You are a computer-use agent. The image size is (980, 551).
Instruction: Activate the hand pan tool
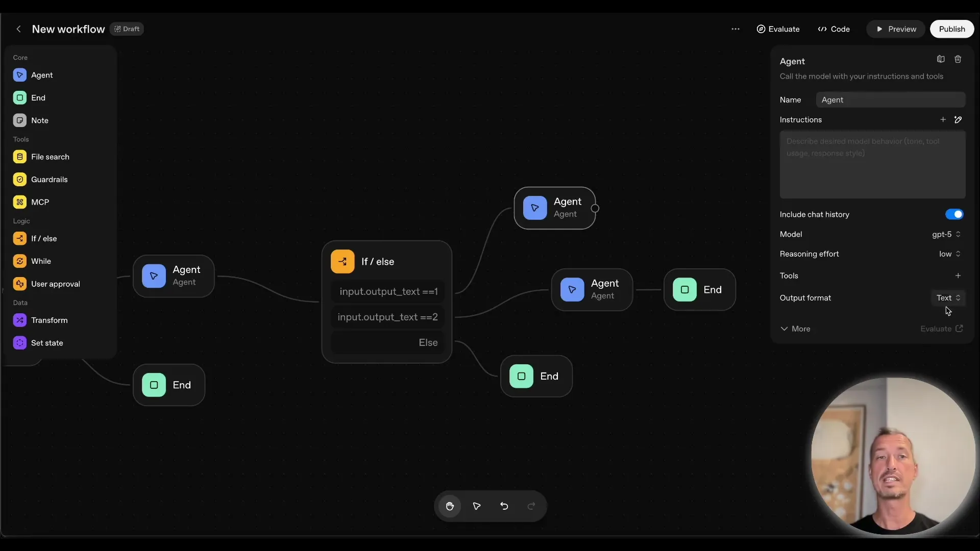450,506
